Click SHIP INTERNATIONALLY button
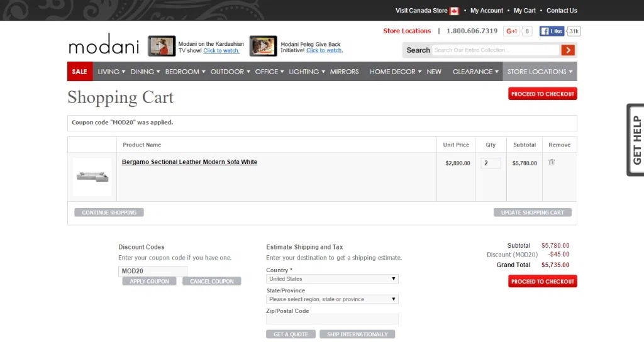Image resolution: width=644 pixels, height=347 pixels. pos(357,334)
